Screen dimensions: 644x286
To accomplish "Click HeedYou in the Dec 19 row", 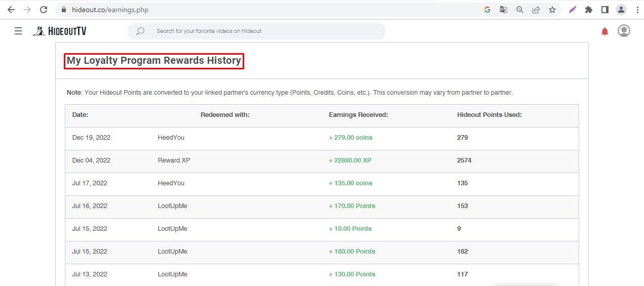I will click(171, 138).
